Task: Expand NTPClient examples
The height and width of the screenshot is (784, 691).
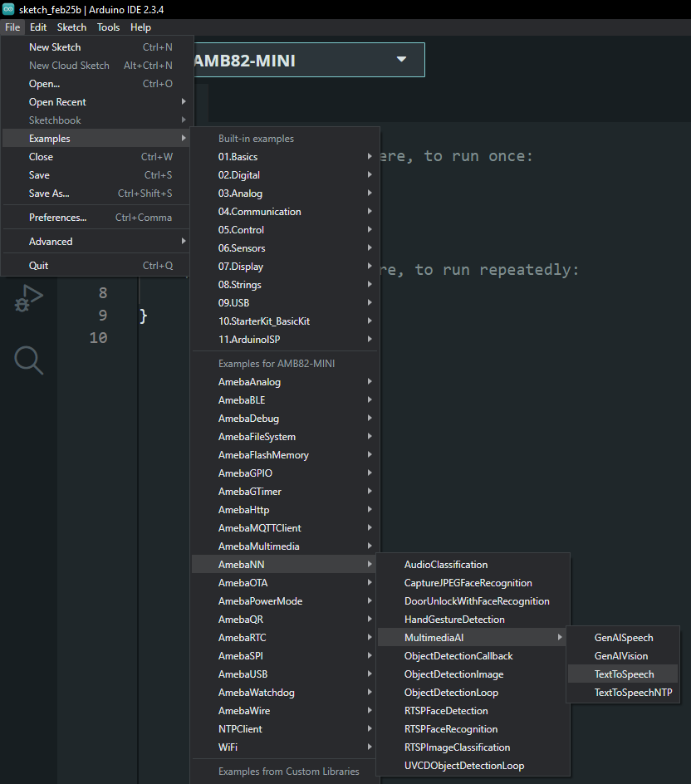Action: pos(285,729)
